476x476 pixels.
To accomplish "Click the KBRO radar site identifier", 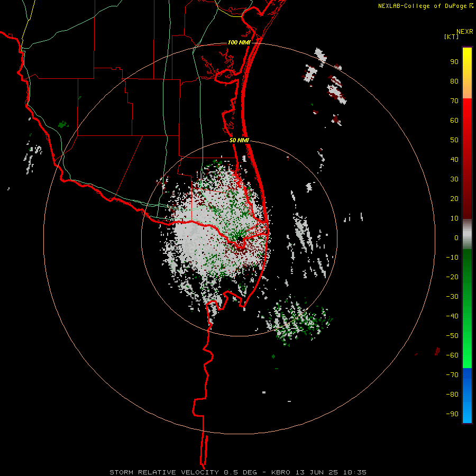I will tap(280, 472).
